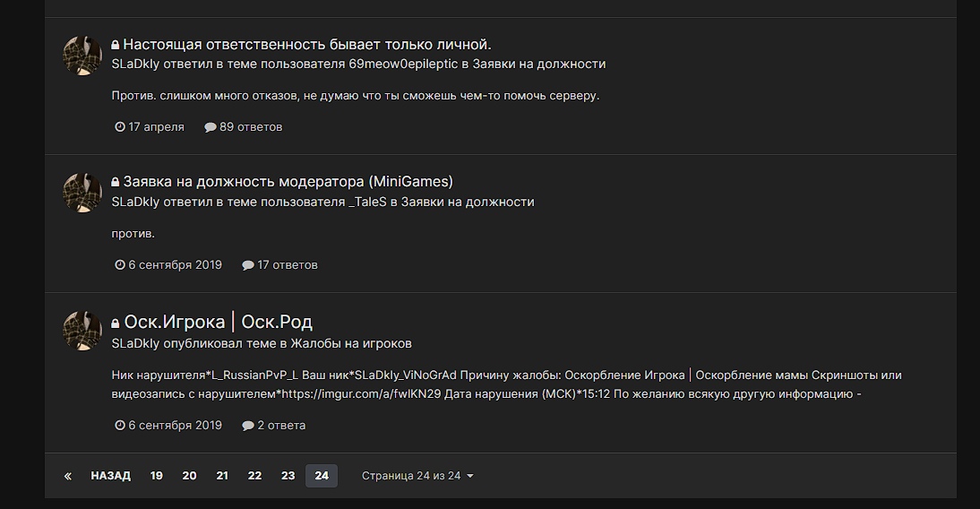Click lock icon beside "Заявка на должность модератора"
The image size is (980, 509).
pos(115,182)
